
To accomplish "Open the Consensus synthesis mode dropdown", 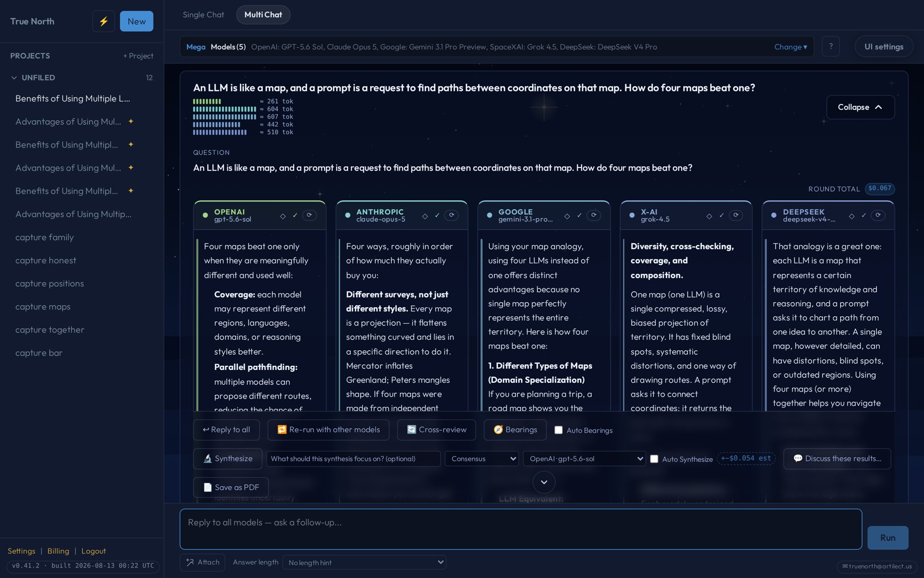I will pos(482,459).
